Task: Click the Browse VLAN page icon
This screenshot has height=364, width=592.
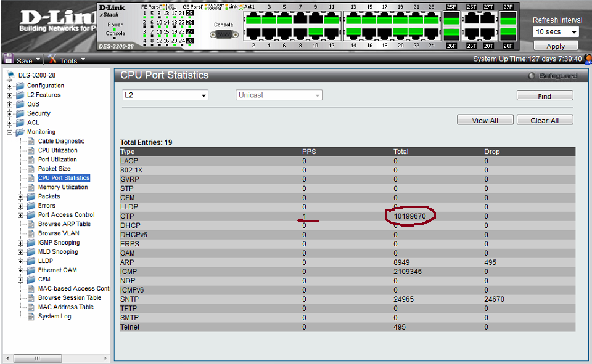Action: pos(31,233)
